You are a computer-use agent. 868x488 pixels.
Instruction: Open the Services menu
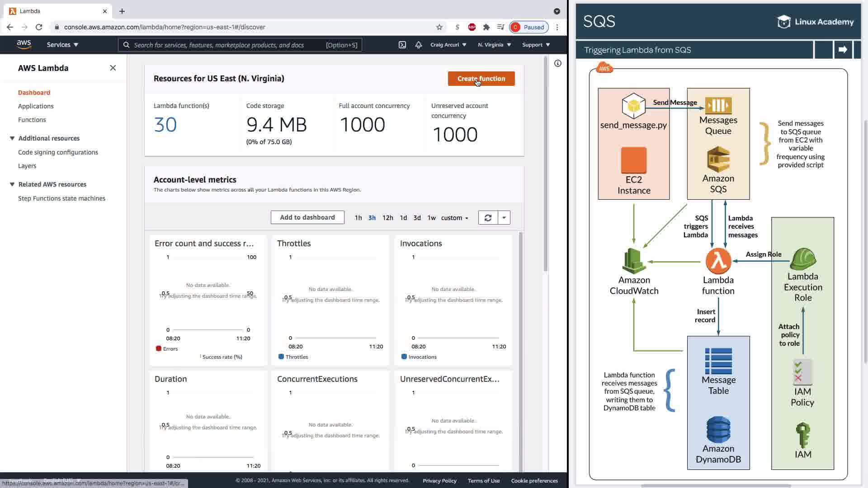(x=62, y=45)
